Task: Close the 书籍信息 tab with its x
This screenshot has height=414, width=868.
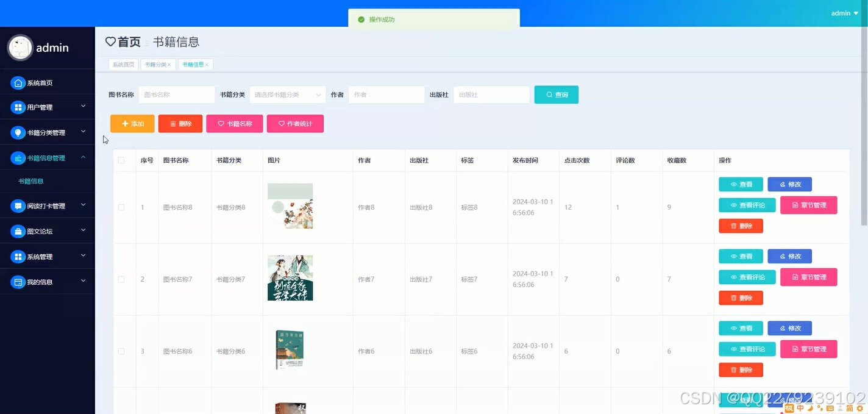Action: coord(206,64)
